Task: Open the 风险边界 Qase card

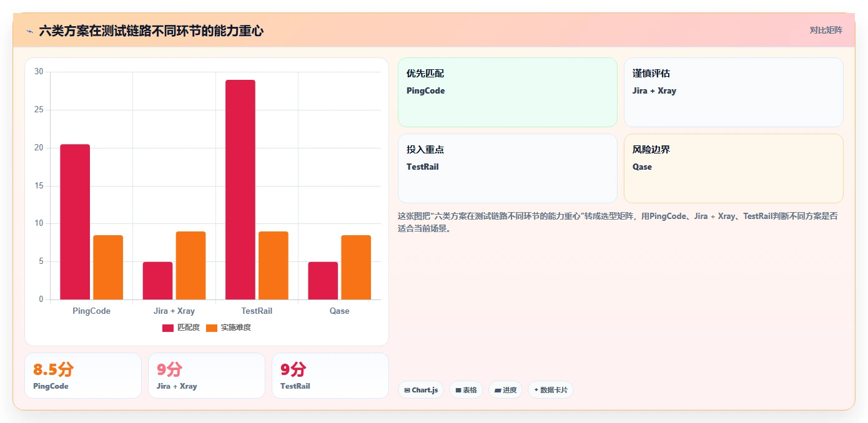Action: click(x=733, y=168)
